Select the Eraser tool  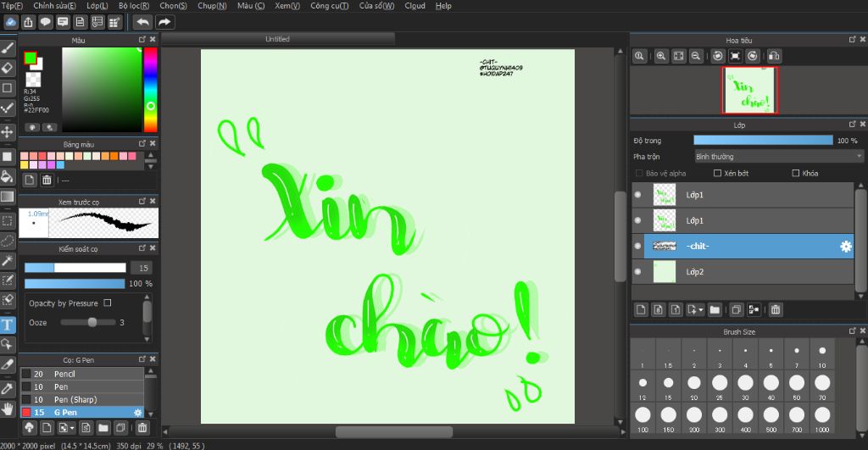click(x=7, y=68)
